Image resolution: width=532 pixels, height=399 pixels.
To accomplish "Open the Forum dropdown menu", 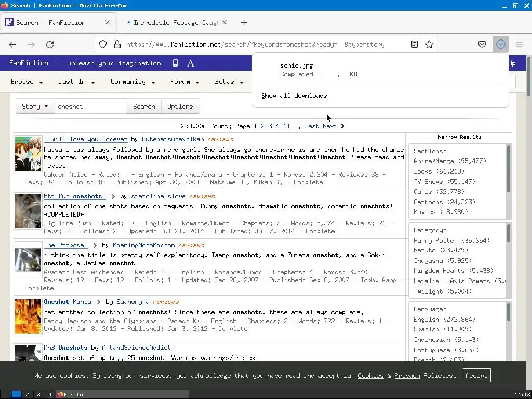I will point(184,82).
